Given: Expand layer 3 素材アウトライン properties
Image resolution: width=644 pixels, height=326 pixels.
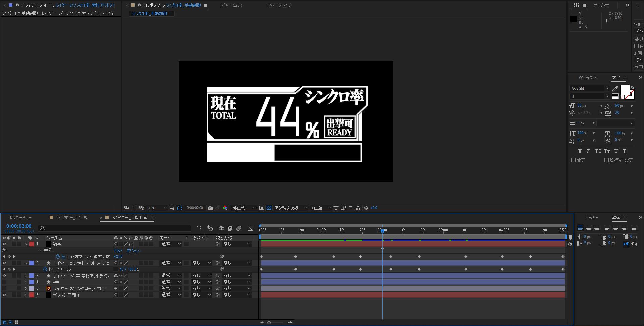Looking at the screenshot, I should [26, 276].
